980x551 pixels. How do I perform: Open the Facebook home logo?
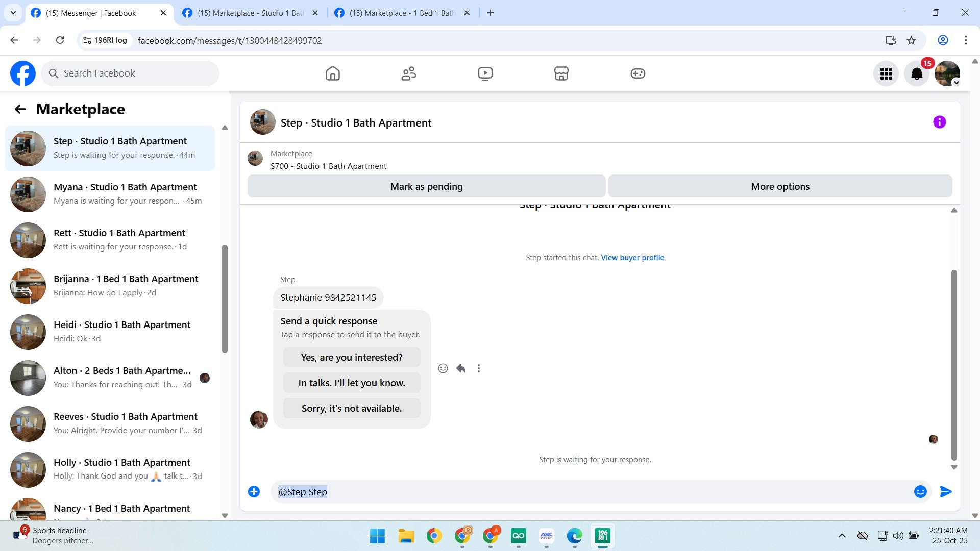coord(23,73)
